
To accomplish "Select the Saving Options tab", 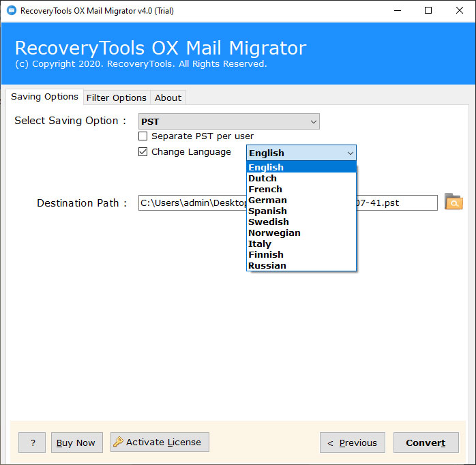I will point(44,97).
